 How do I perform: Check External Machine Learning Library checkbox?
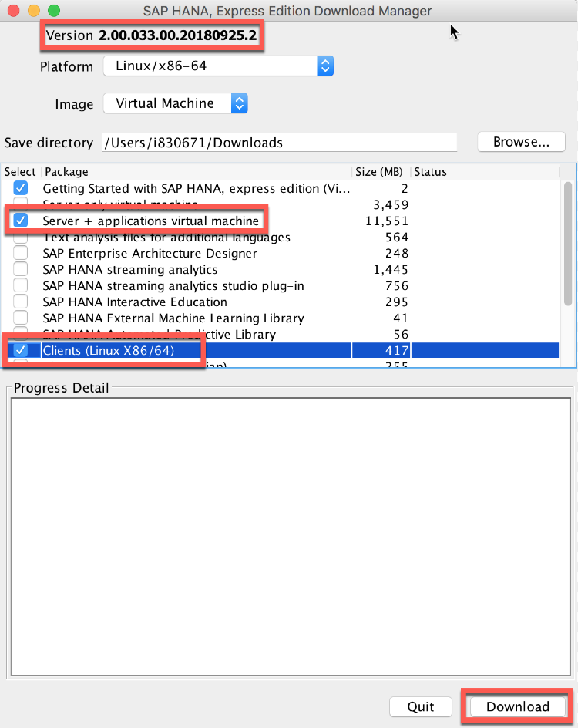(x=20, y=318)
